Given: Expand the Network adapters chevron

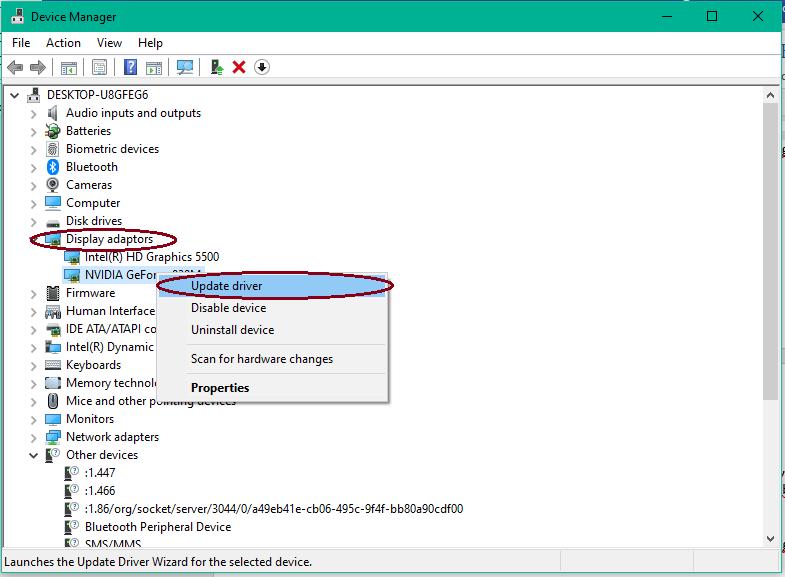Looking at the screenshot, I should pyautogui.click(x=33, y=438).
